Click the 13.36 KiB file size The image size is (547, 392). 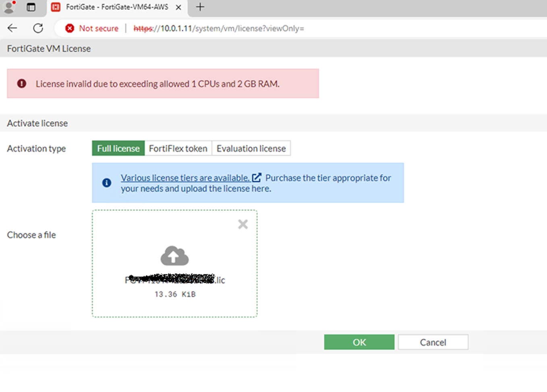click(x=175, y=294)
